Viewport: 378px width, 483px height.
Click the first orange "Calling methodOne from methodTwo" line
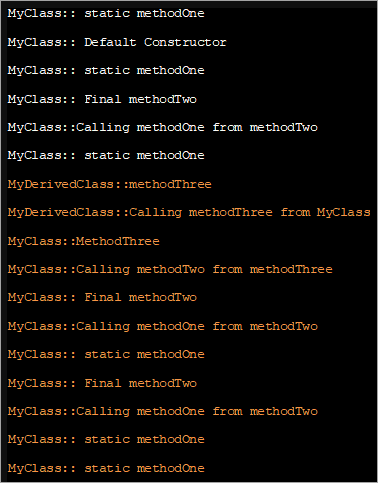pyautogui.click(x=163, y=326)
